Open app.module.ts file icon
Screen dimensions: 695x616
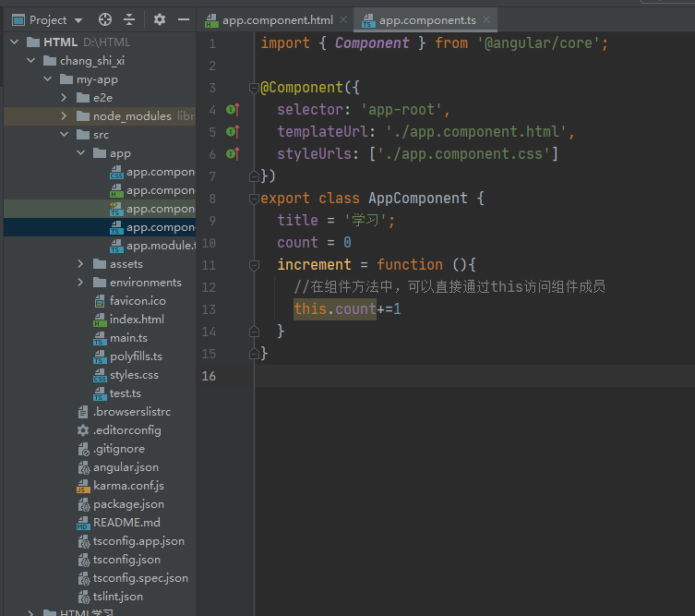pyautogui.click(x=116, y=247)
